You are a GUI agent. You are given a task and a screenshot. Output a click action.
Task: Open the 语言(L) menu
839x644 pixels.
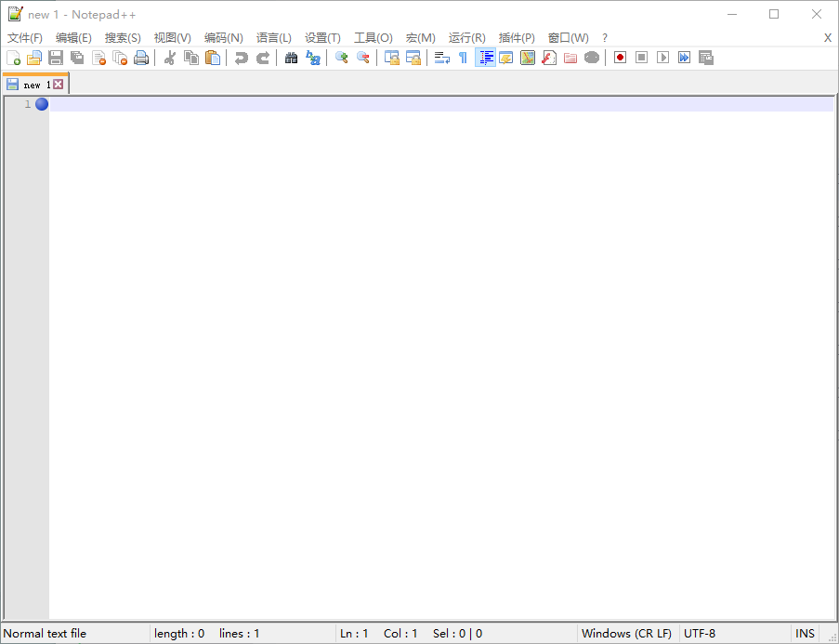pos(274,38)
